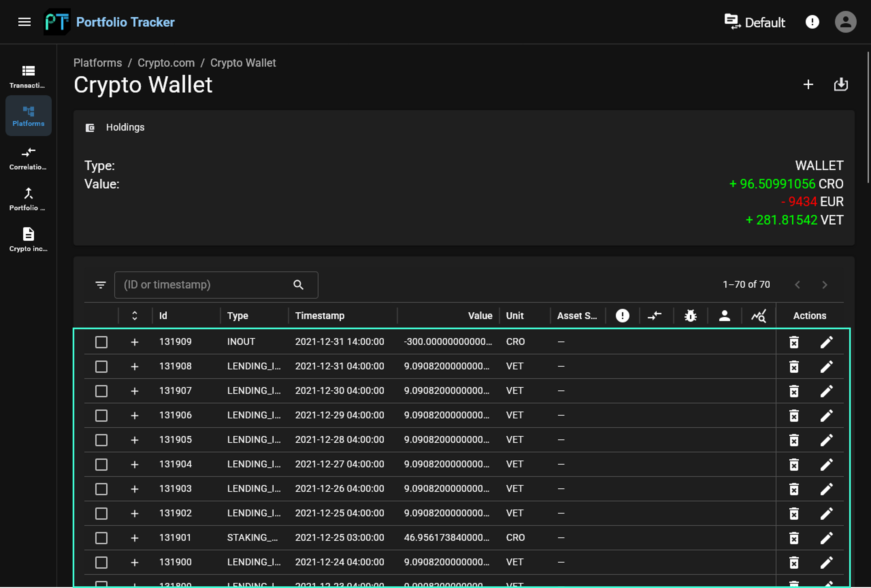Open the alert notifications icon in header
This screenshot has width=871, height=588.
pyautogui.click(x=812, y=22)
